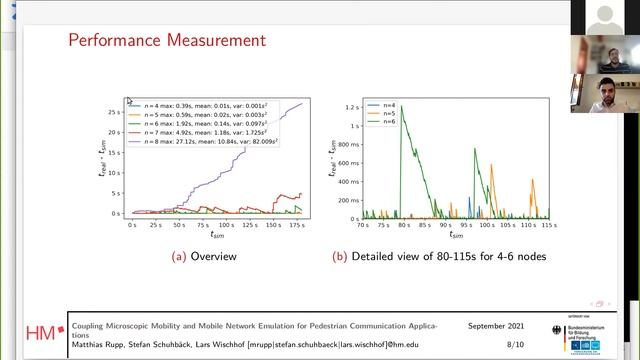Click the '115 s' x-axis label in detailed chart
The image size is (640, 360).
(x=549, y=225)
